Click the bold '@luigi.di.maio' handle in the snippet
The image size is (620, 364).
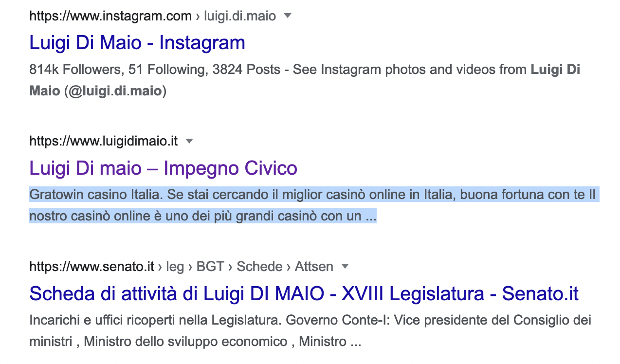(115, 91)
